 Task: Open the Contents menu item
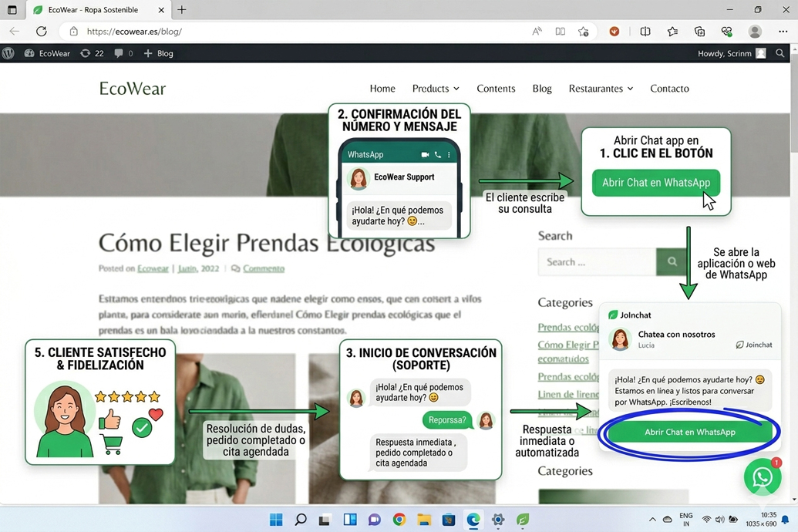click(x=496, y=89)
